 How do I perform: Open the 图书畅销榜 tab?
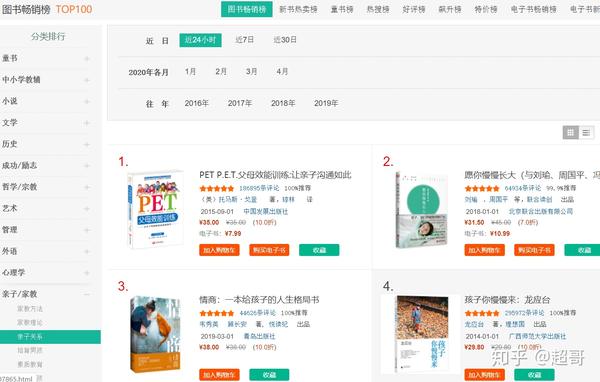click(247, 9)
